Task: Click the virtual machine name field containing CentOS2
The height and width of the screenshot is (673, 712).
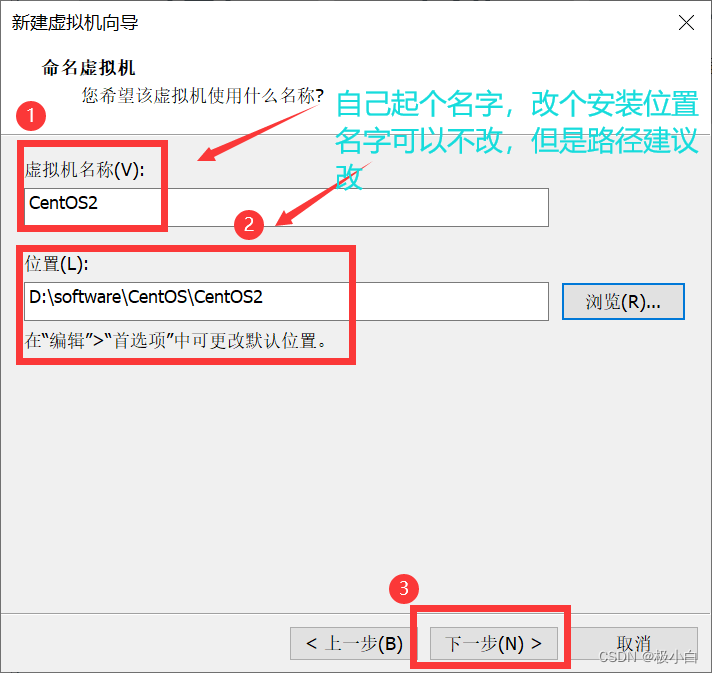Action: click(x=288, y=207)
